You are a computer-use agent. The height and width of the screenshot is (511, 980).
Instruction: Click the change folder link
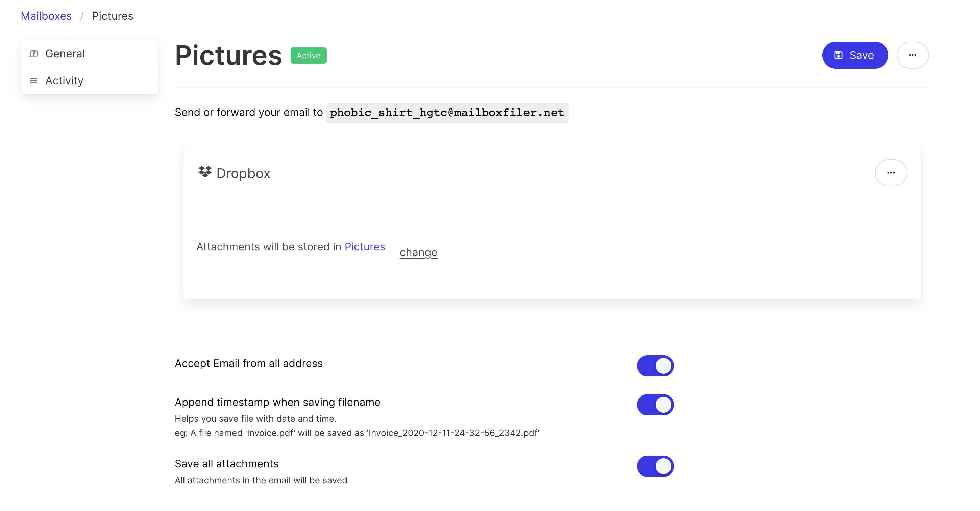[418, 252]
